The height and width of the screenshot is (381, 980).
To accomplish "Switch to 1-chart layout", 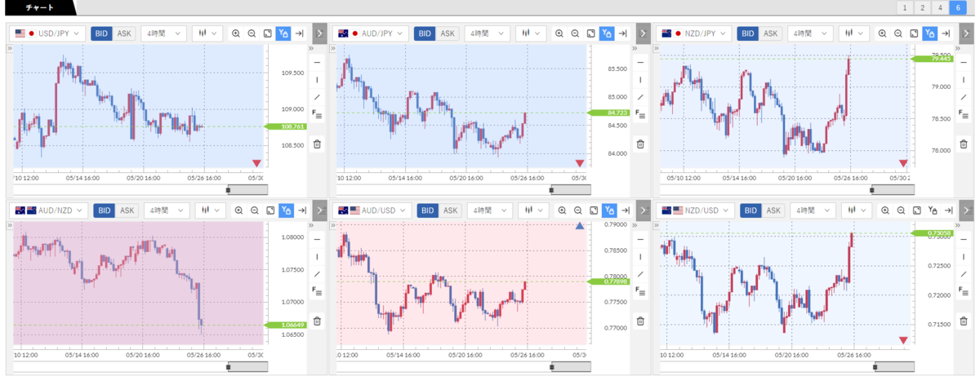I will tap(905, 7).
